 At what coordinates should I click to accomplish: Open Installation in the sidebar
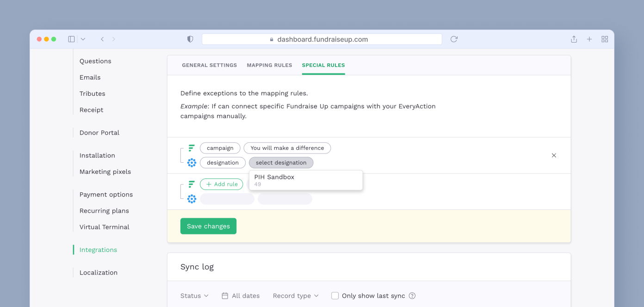(97, 155)
